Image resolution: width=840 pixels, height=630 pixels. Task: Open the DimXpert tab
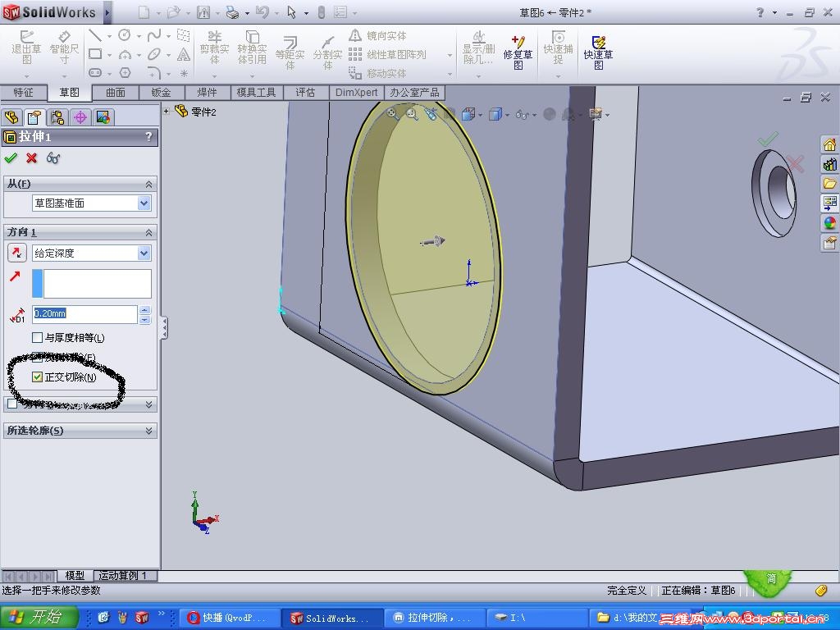[356, 92]
